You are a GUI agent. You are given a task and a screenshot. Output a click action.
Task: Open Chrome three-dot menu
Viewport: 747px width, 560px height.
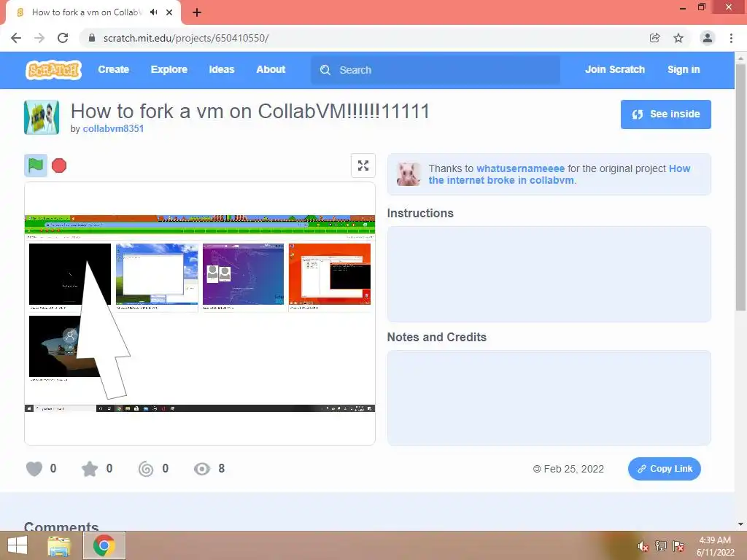coord(731,38)
